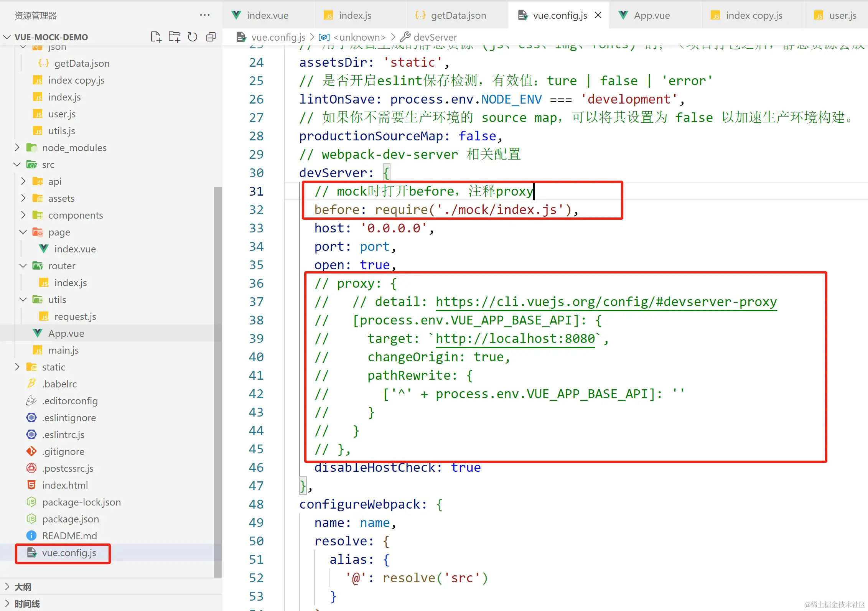
Task: Open the .editorconfig file
Action: click(70, 401)
